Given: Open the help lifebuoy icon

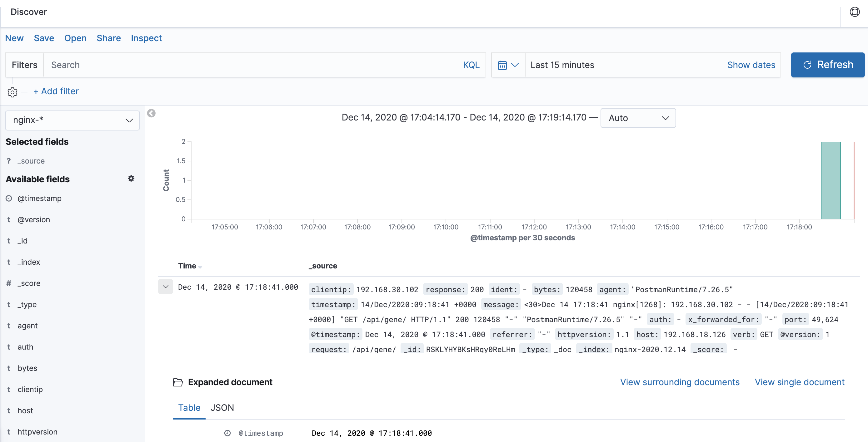Looking at the screenshot, I should pyautogui.click(x=855, y=12).
